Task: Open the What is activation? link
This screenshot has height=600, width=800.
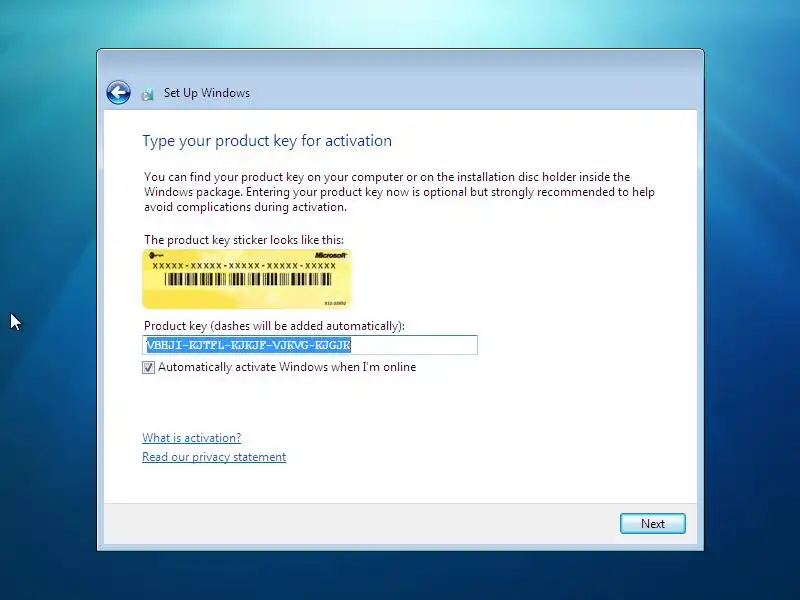Action: tap(191, 438)
